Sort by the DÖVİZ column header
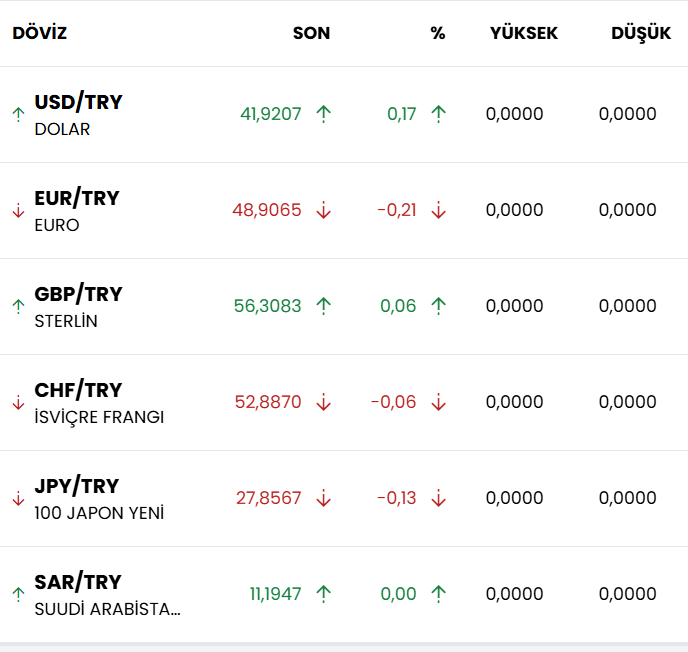Viewport: 688px width, 652px height. (x=40, y=33)
